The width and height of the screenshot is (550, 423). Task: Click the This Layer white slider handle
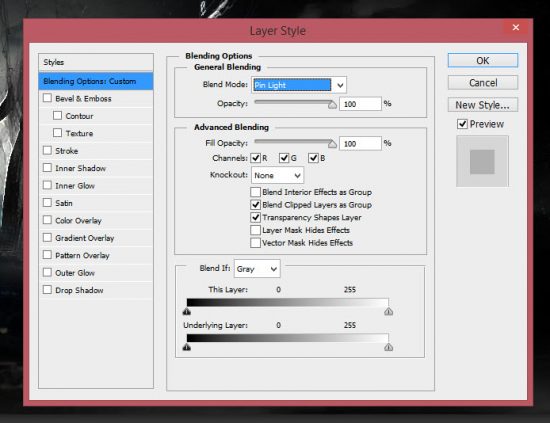pyautogui.click(x=388, y=311)
